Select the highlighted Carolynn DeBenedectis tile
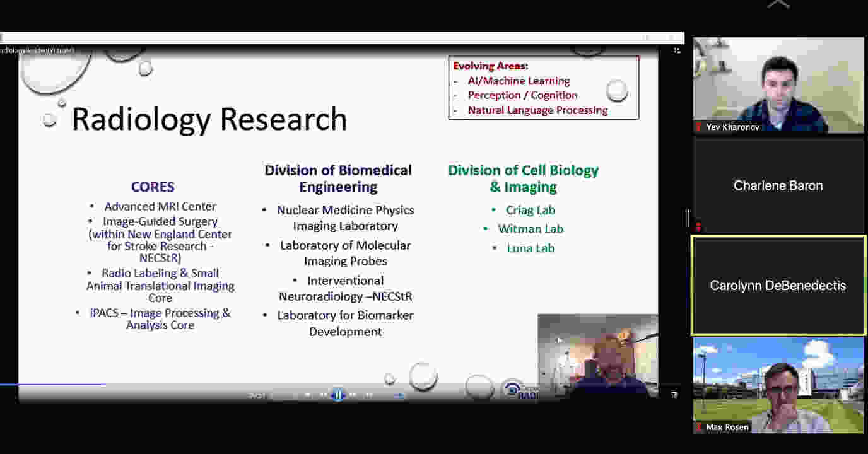Screen dimensions: 868x454 point(778,286)
